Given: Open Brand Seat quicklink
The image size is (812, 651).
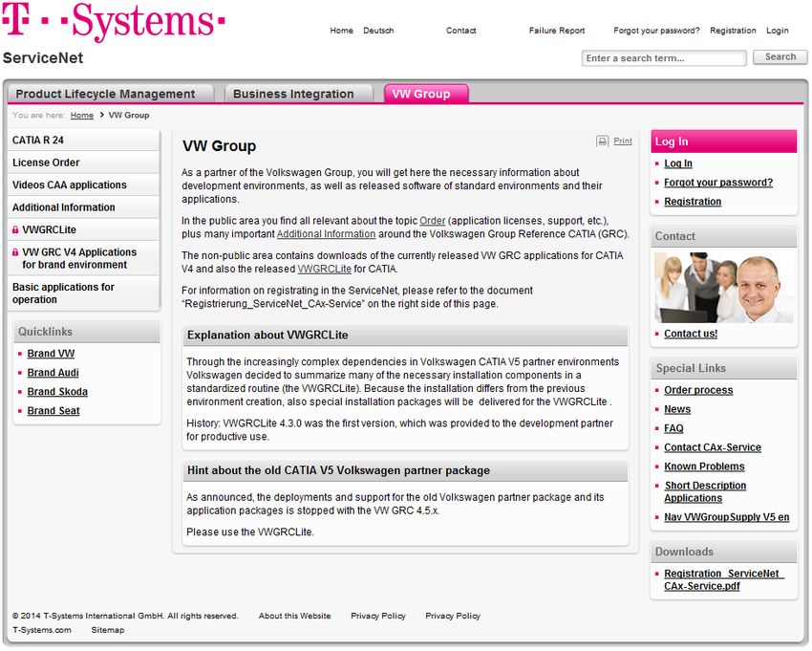Looking at the screenshot, I should pyautogui.click(x=53, y=411).
